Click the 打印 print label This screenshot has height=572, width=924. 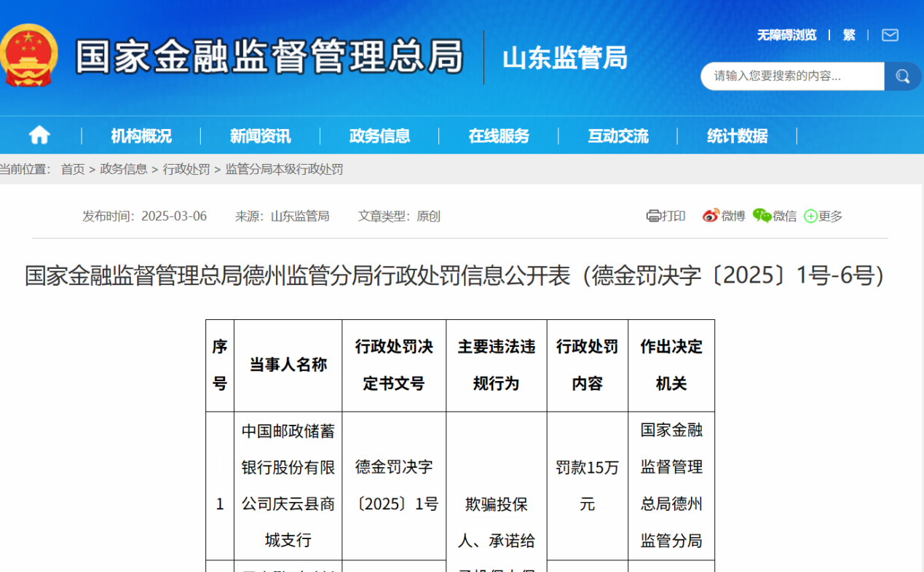coord(674,216)
